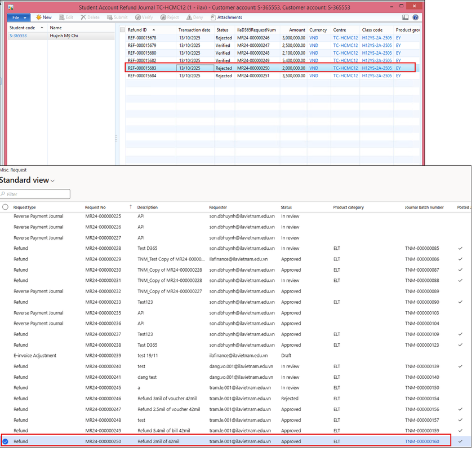Image resolution: width=476 pixels, height=451 pixels.
Task: Click request number MR24-000000232
Action: coord(103,291)
